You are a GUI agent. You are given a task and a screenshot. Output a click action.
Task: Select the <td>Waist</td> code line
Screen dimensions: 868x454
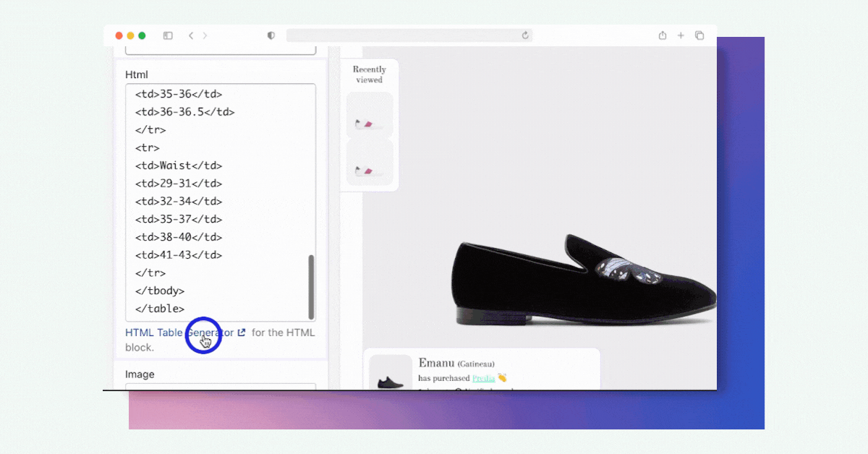pyautogui.click(x=179, y=166)
